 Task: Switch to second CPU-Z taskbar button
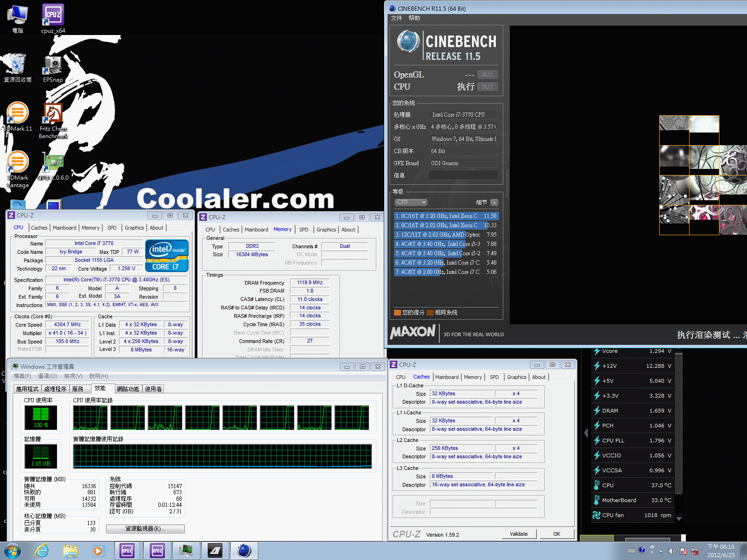pyautogui.click(x=157, y=551)
